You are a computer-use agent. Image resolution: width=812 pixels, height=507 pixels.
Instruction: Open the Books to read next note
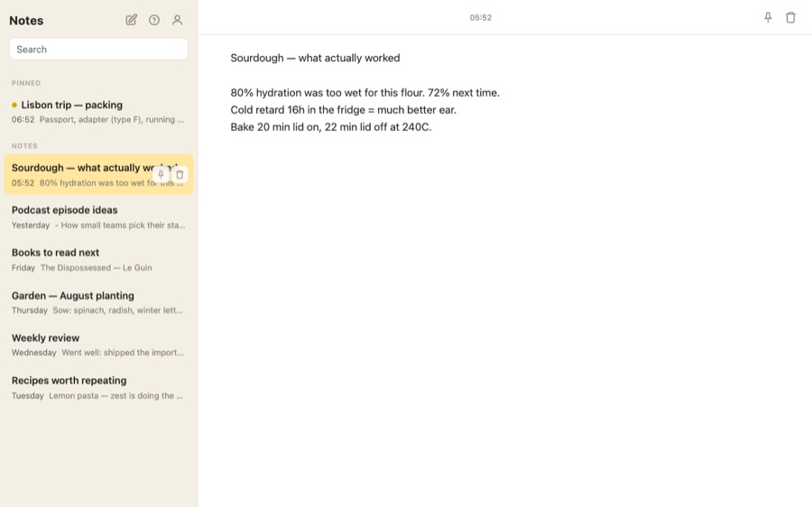pyautogui.click(x=98, y=260)
